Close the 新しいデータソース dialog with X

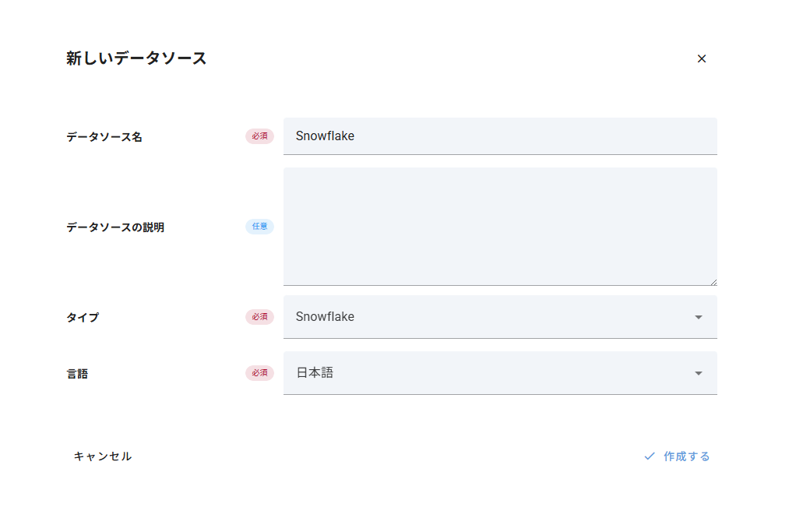(x=701, y=58)
